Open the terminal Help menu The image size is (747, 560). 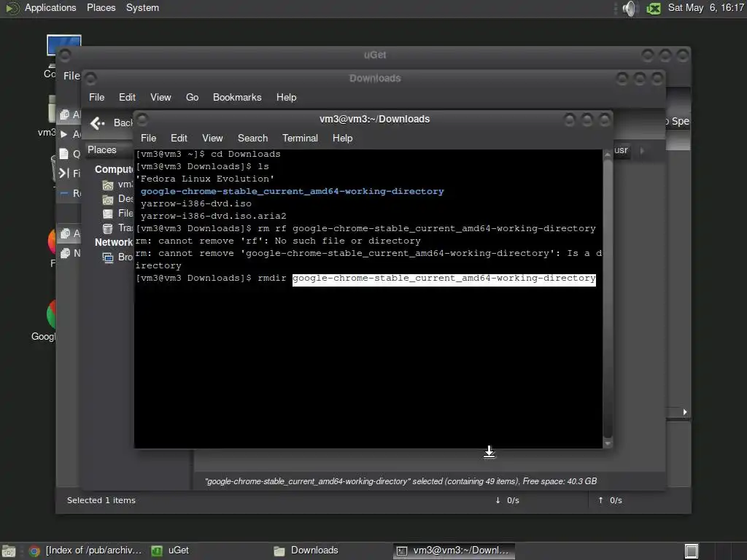click(x=342, y=138)
